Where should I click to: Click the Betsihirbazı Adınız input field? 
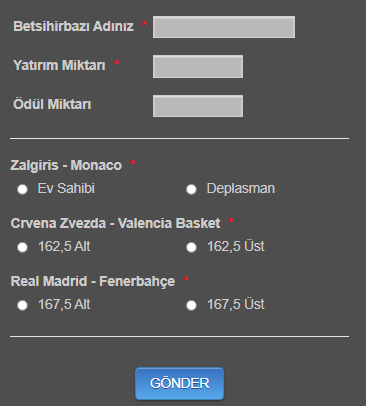tap(224, 27)
